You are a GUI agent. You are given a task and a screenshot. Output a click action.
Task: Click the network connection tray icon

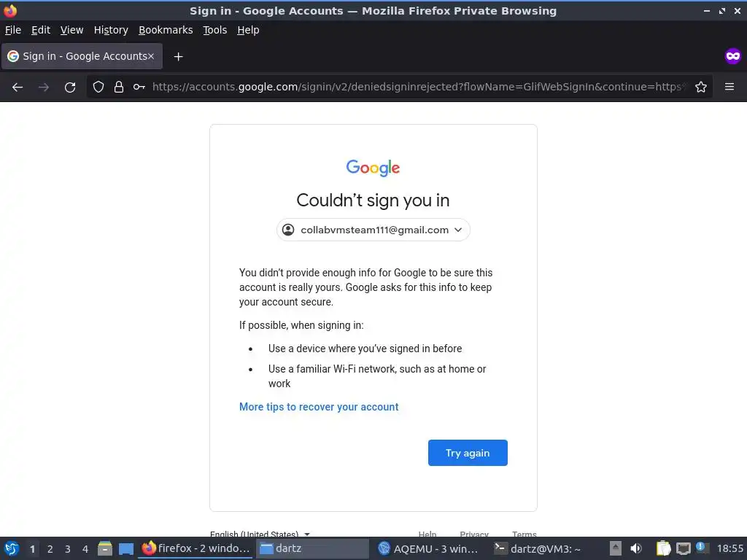coord(683,548)
